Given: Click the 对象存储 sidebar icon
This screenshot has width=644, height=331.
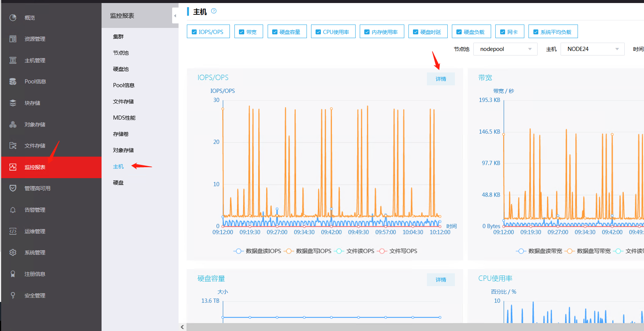Looking at the screenshot, I should tap(13, 125).
